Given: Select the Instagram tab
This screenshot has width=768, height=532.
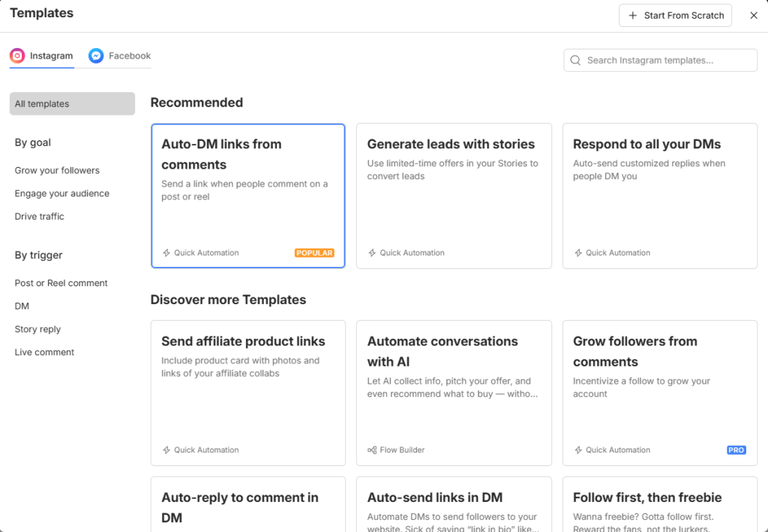Looking at the screenshot, I should 42,55.
